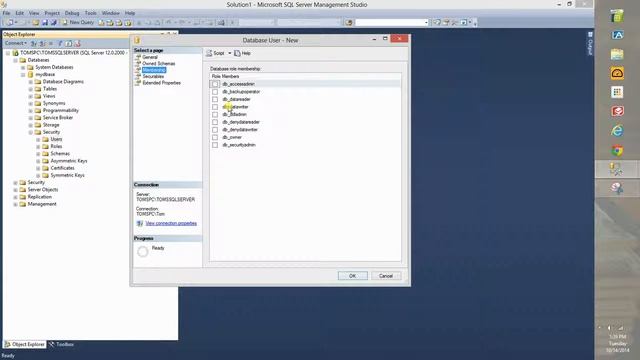Click the Save icon in the main toolbar
Screen dimensions: 640x360
45,22
